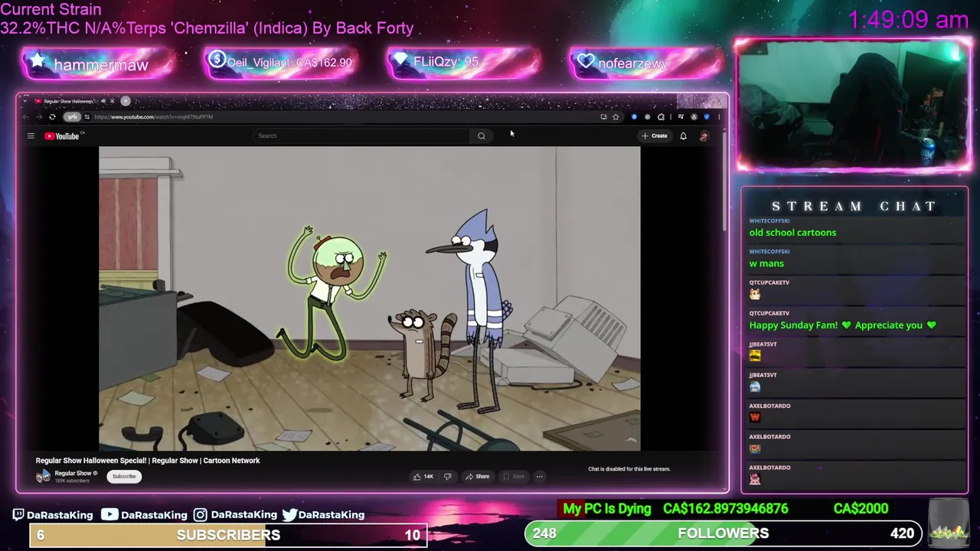This screenshot has height=551, width=980.
Task: Click the first AXELBOTARDO chat username
Action: pos(769,406)
